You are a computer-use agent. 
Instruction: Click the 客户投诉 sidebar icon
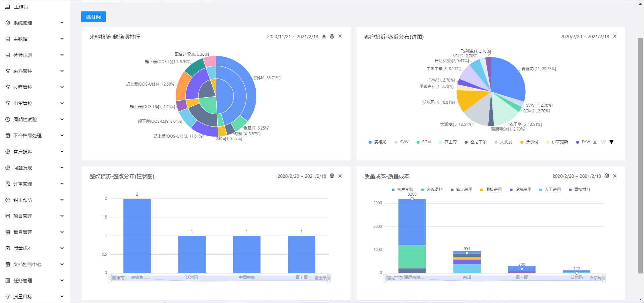(8, 152)
